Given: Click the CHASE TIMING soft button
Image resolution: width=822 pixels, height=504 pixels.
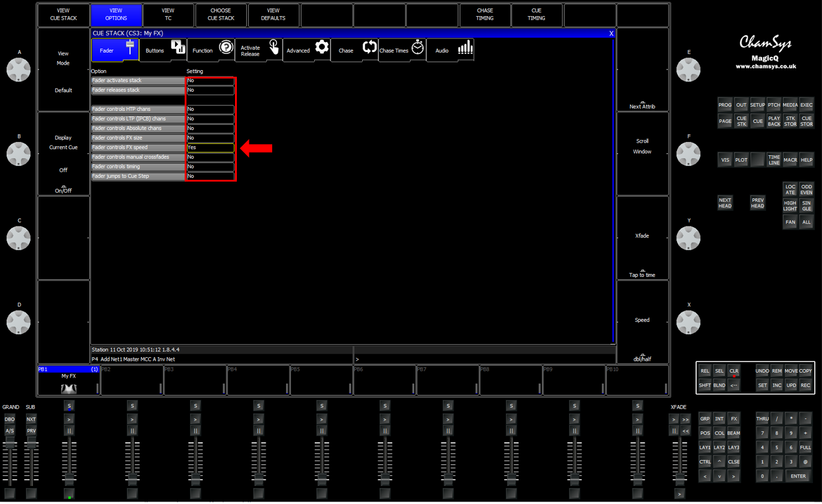Looking at the screenshot, I should click(x=485, y=14).
